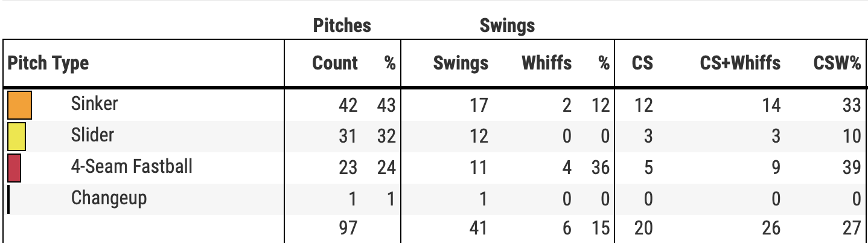The image size is (868, 249).
Task: Sort table by the Count column header
Action: tap(335, 63)
